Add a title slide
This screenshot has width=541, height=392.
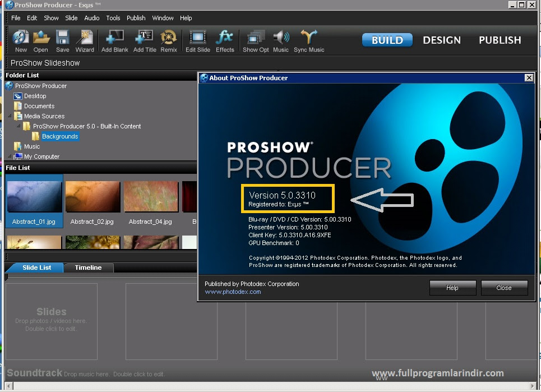[x=145, y=39]
